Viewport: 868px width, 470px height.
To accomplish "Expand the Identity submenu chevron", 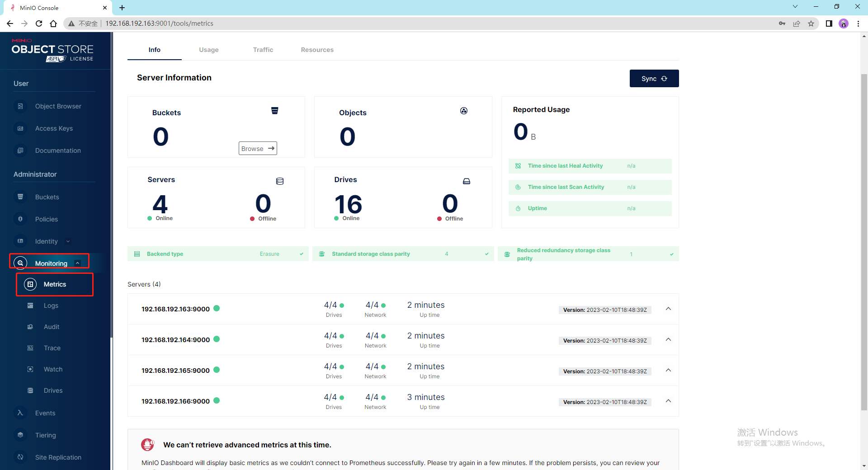I will 68,241.
